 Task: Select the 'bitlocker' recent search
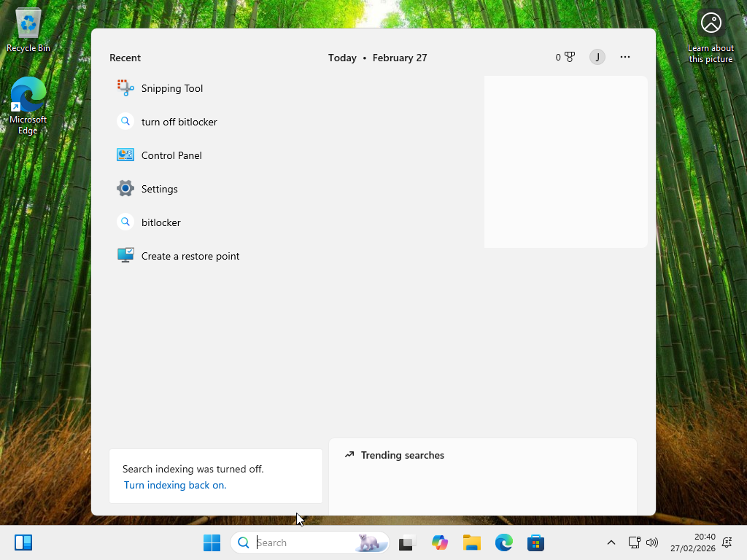149,222
